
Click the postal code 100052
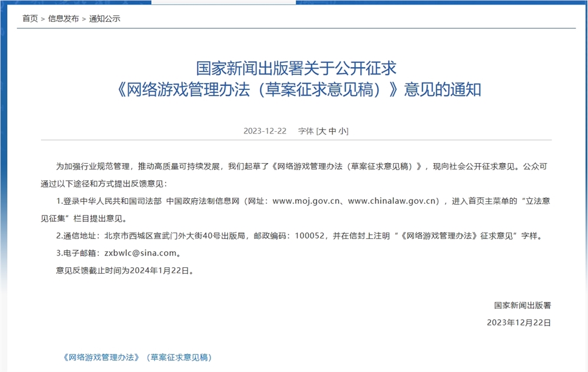309,236
